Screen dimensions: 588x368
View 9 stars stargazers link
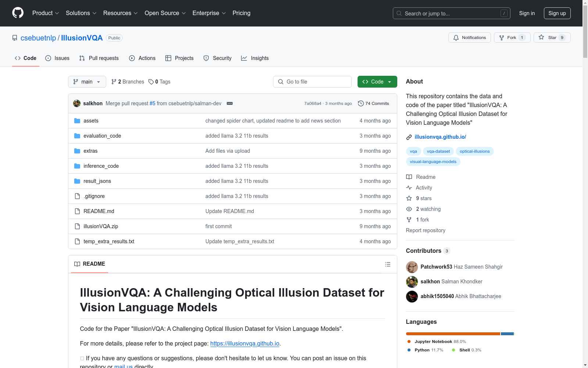point(419,198)
